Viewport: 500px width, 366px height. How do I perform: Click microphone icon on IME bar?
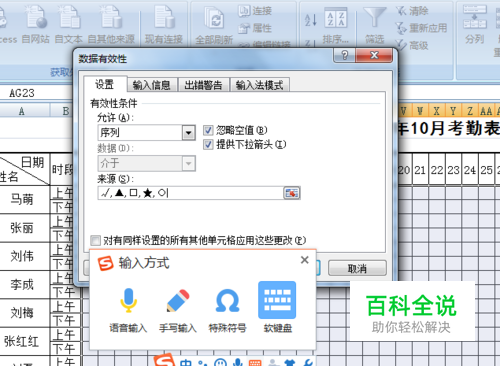pyautogui.click(x=238, y=362)
